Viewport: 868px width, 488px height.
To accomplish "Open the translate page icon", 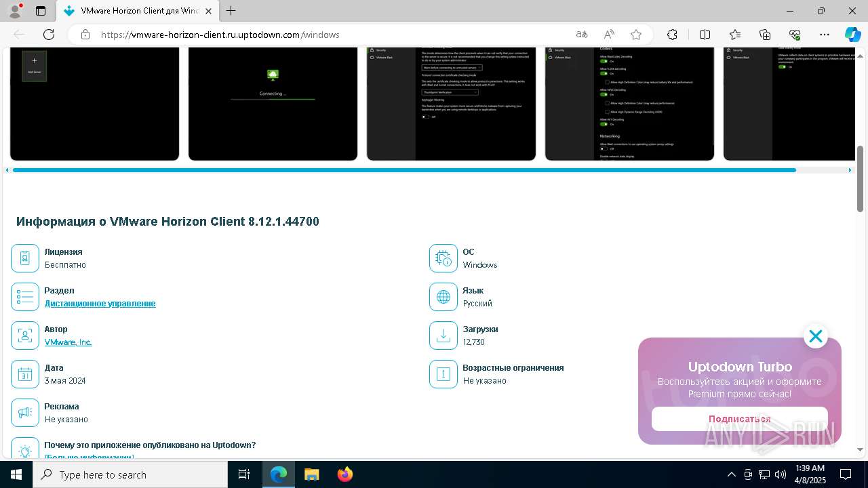I will tap(582, 35).
